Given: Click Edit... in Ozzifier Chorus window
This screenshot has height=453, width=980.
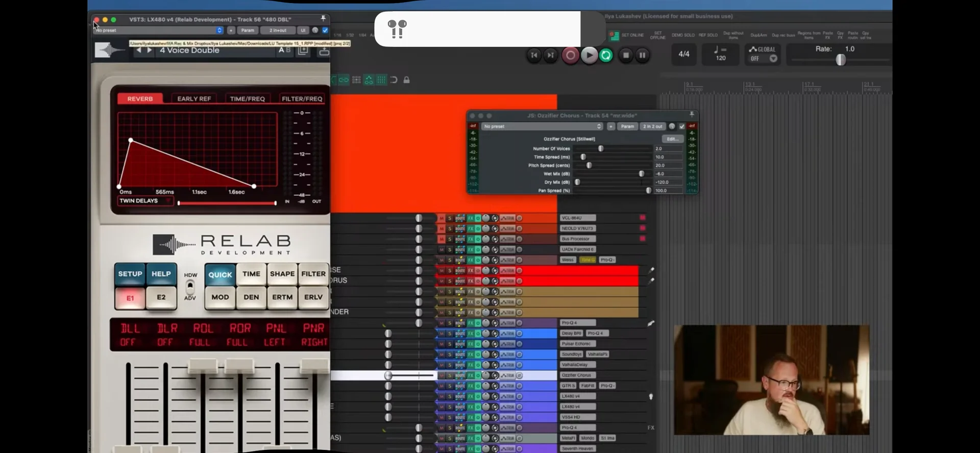Looking at the screenshot, I should 672,139.
